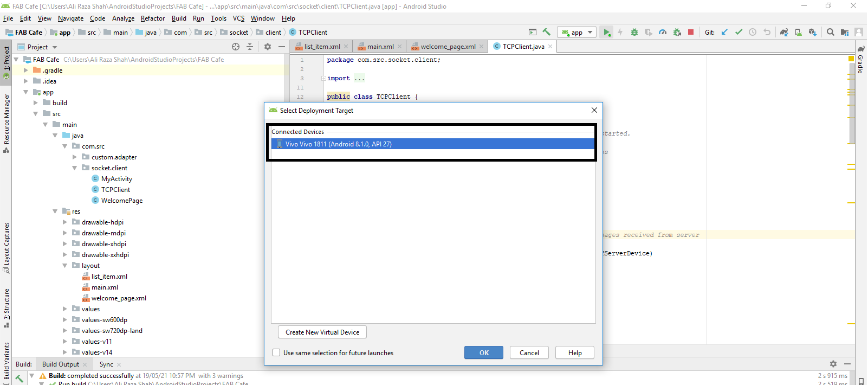This screenshot has height=385, width=868.
Task: Open the VCS menu
Action: click(239, 18)
